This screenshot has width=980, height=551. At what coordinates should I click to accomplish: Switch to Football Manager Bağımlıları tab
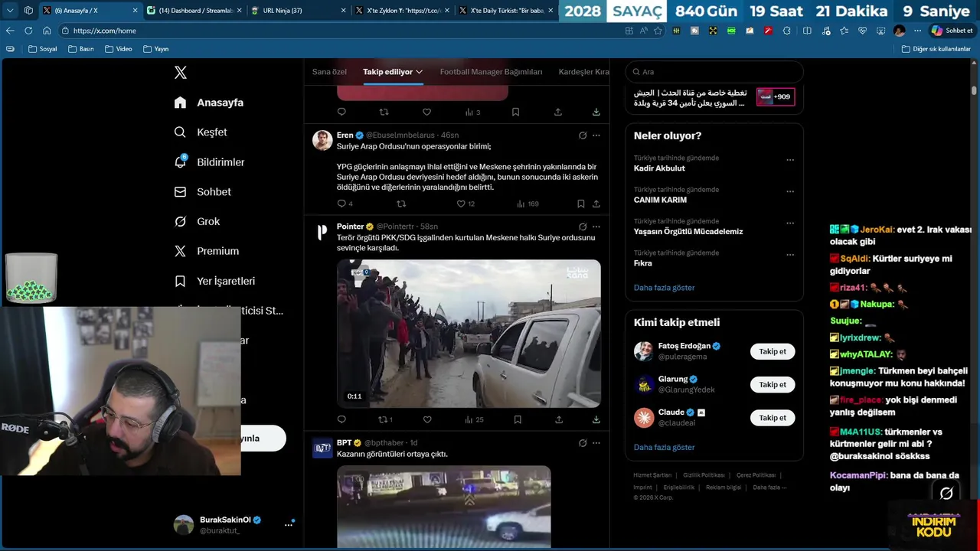(491, 72)
